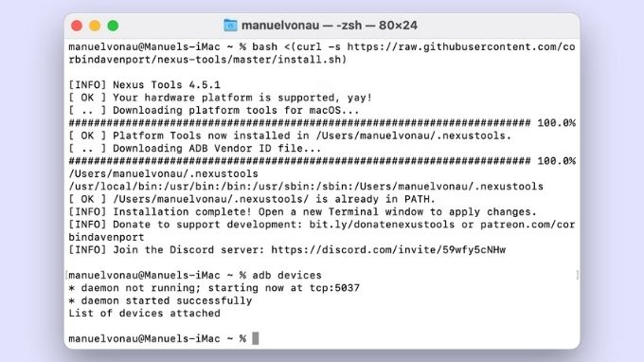Close the Terminal window with red button

[77, 26]
